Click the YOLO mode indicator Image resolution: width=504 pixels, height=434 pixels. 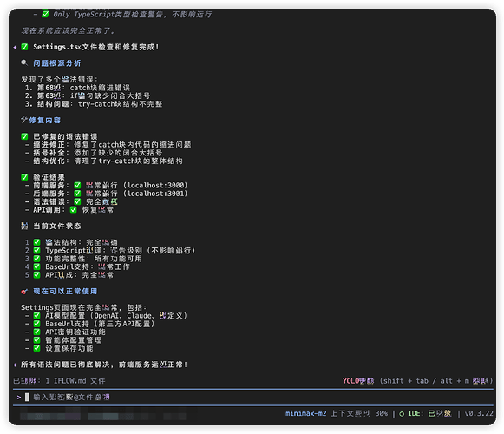coord(358,381)
